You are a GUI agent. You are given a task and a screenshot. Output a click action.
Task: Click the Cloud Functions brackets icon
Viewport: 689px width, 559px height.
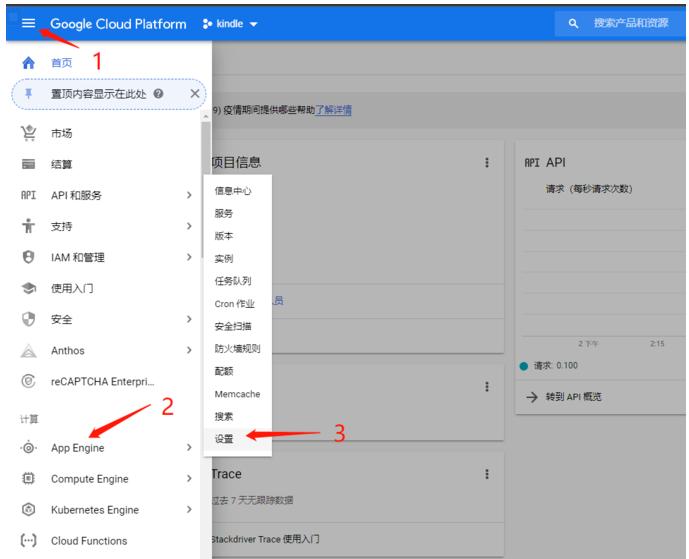coord(29,540)
